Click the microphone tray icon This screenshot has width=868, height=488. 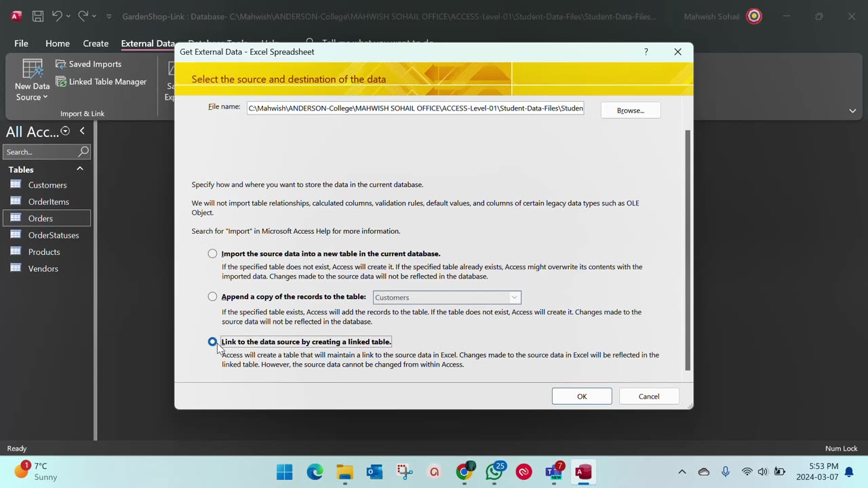726,472
